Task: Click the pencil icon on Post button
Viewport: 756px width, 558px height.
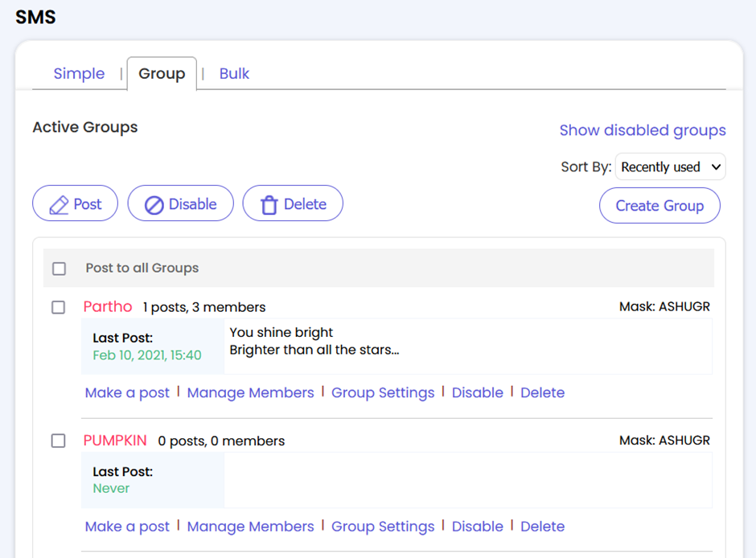Action: (x=59, y=205)
